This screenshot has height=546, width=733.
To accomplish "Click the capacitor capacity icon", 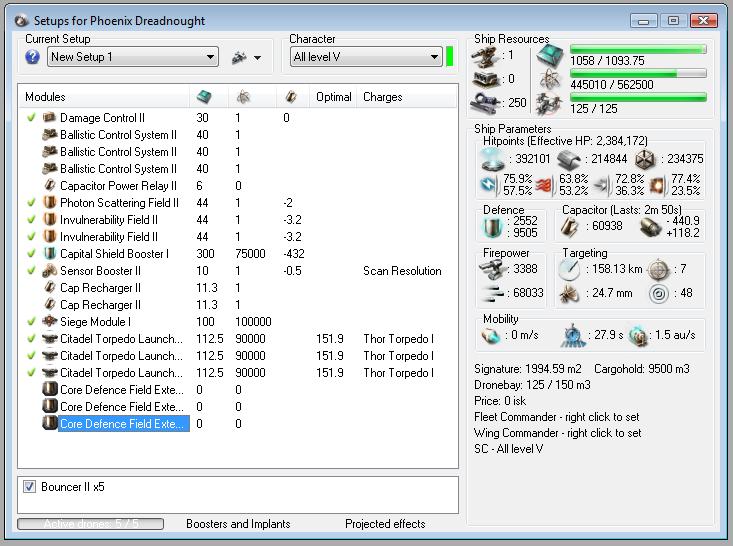I will [570, 227].
